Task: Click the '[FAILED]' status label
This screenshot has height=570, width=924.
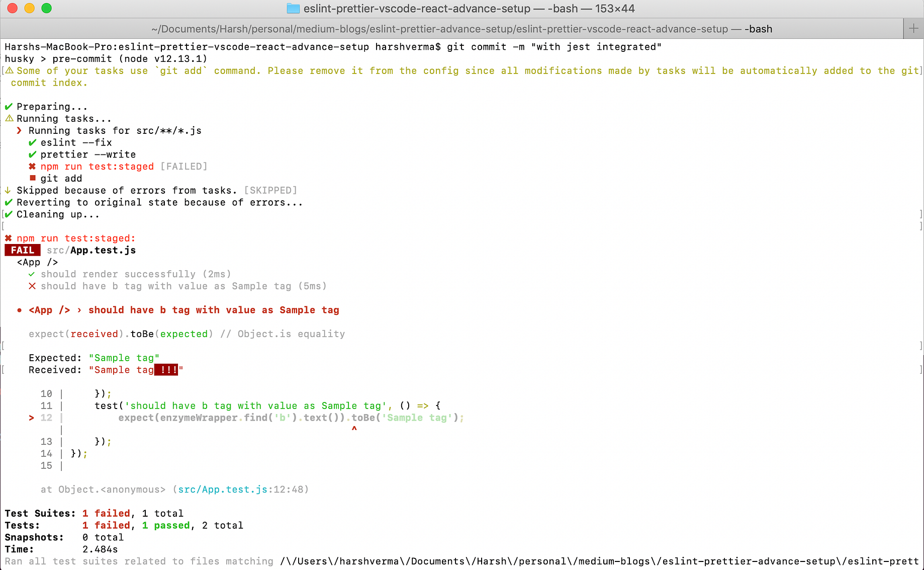Action: [183, 167]
